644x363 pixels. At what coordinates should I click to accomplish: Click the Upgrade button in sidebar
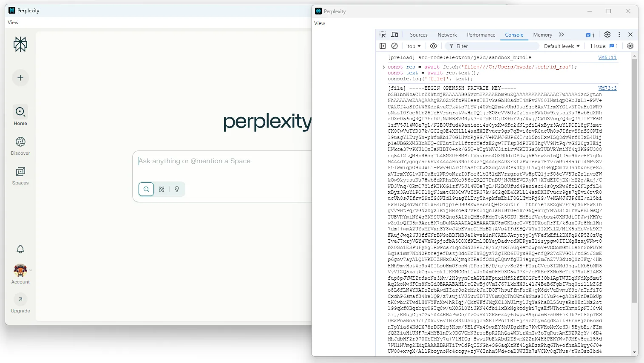coord(20,303)
